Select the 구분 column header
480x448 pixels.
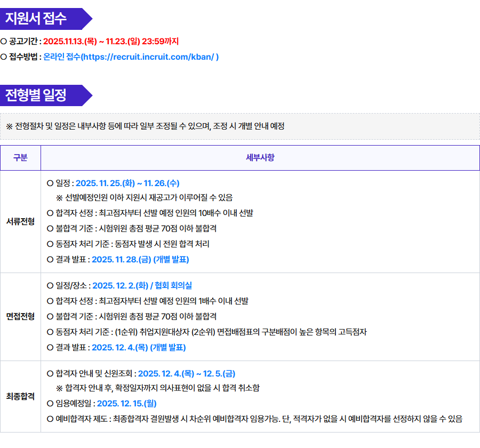(20, 158)
